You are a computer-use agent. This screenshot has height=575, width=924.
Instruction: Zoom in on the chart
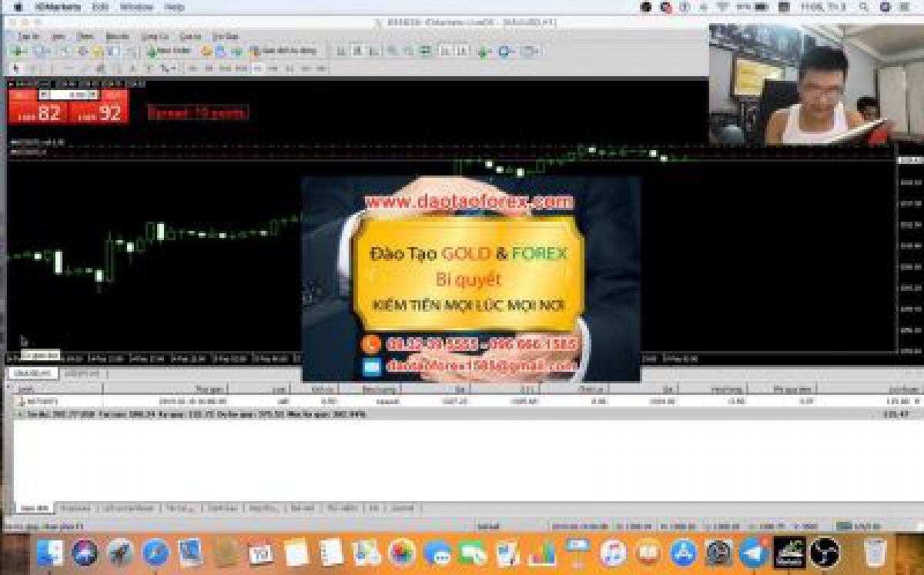391,52
